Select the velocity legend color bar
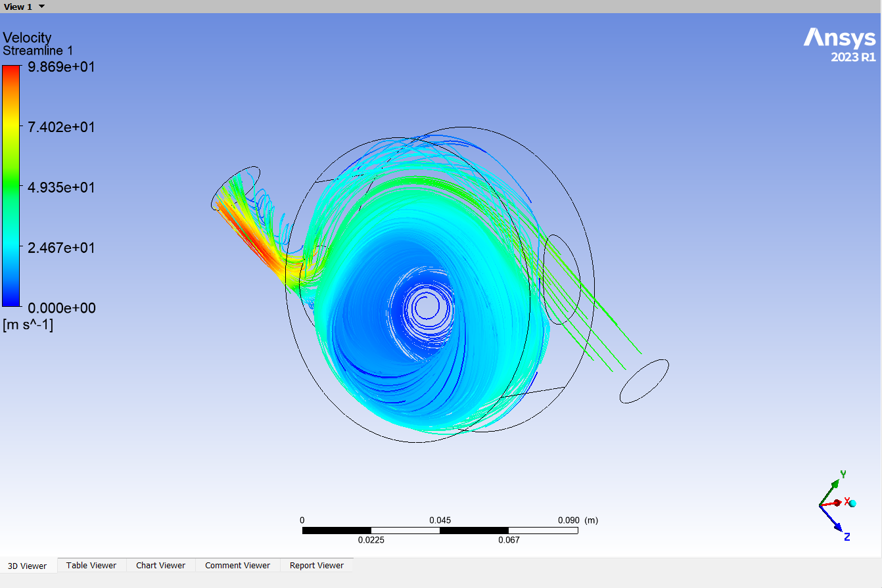Image resolution: width=882 pixels, height=588 pixels. coord(11,186)
